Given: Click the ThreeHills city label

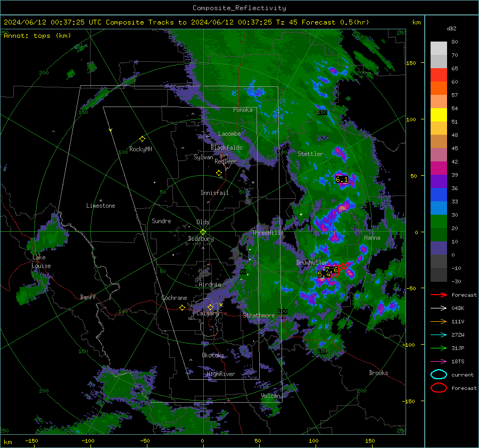Looking at the screenshot, I should 268,233.
